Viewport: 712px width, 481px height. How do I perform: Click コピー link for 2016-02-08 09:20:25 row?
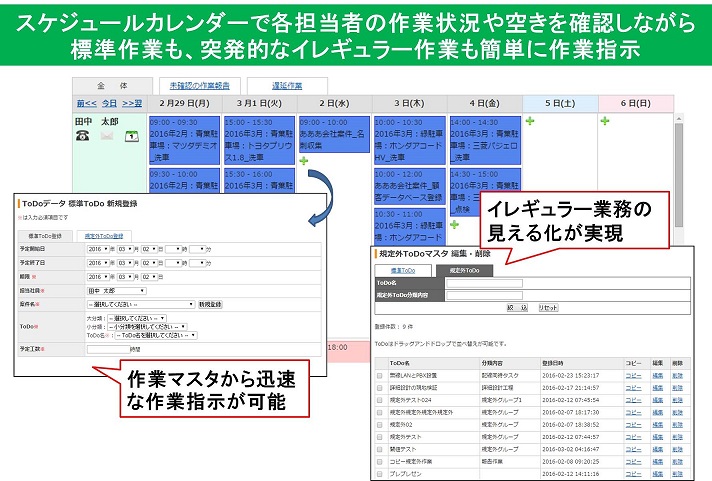633,461
